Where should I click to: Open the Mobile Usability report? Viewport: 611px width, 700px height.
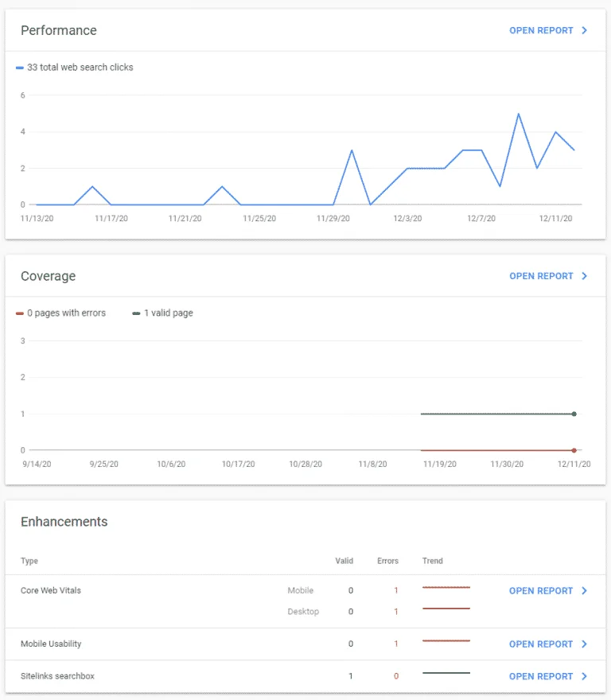tap(541, 644)
